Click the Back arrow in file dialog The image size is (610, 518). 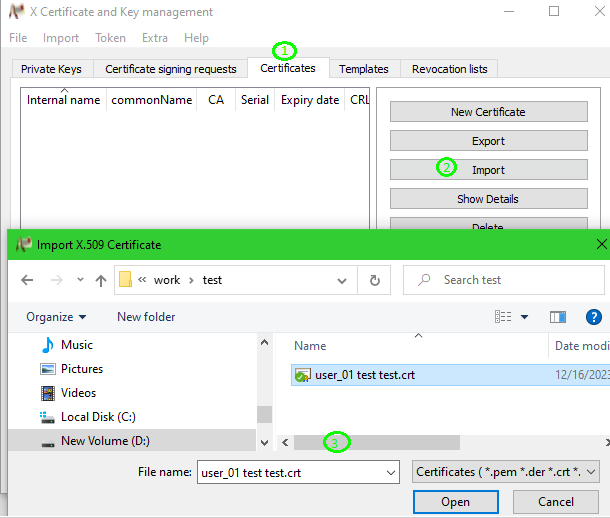[x=27, y=281]
